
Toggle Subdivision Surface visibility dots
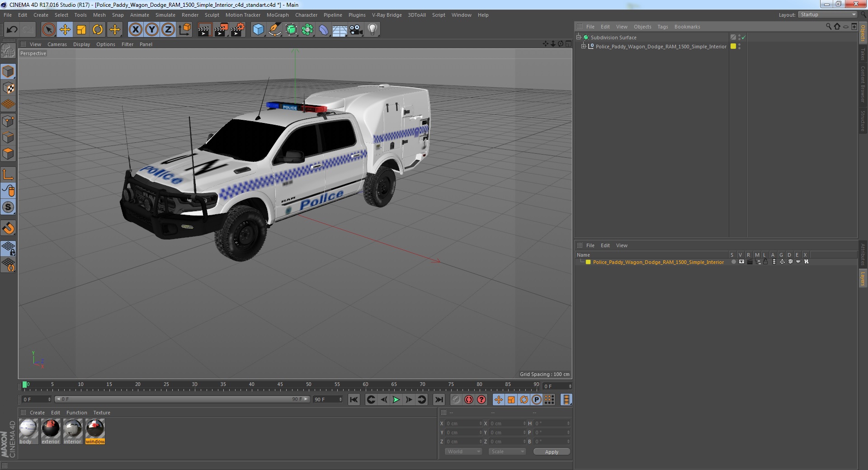click(x=740, y=38)
